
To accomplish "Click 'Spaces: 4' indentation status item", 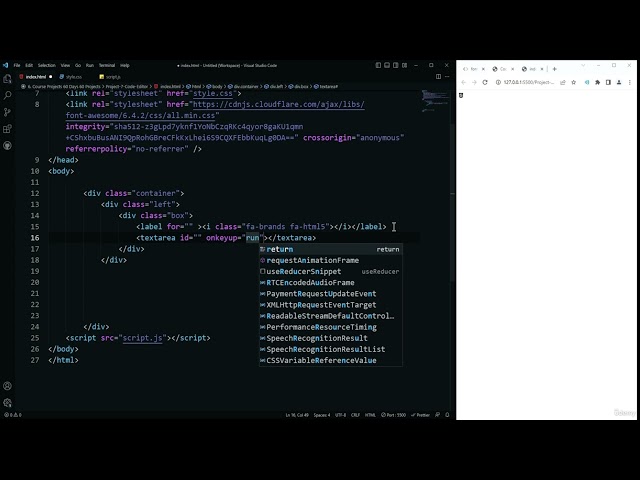I will pos(322,415).
